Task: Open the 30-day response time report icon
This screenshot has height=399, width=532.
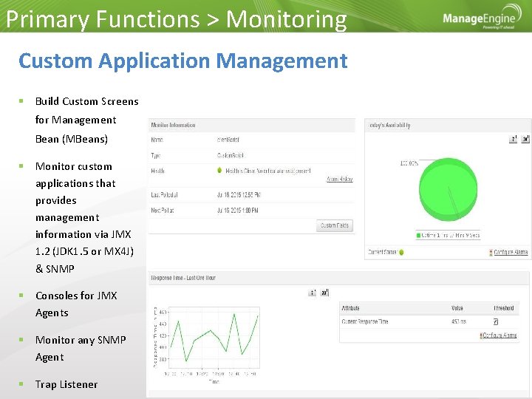Action: click(x=324, y=293)
